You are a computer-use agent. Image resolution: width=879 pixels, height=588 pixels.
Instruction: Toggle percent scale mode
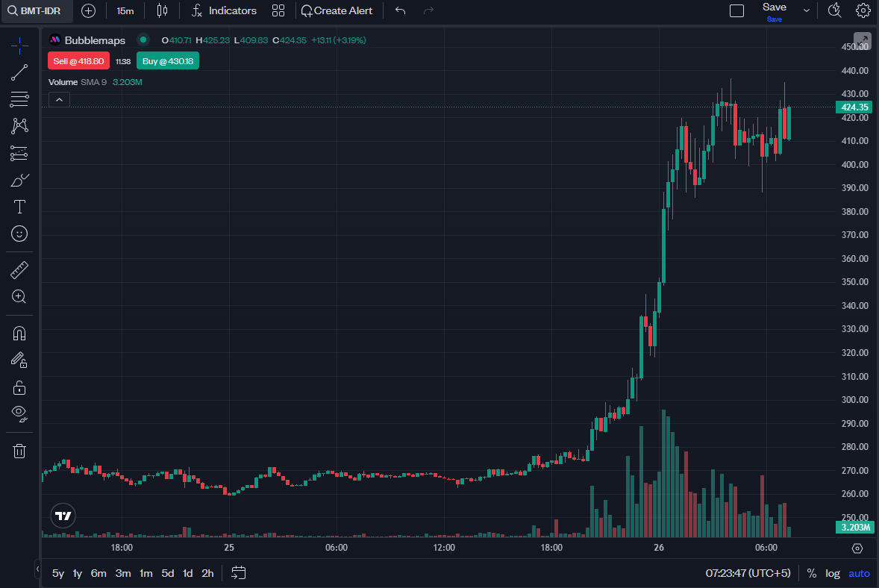click(811, 573)
